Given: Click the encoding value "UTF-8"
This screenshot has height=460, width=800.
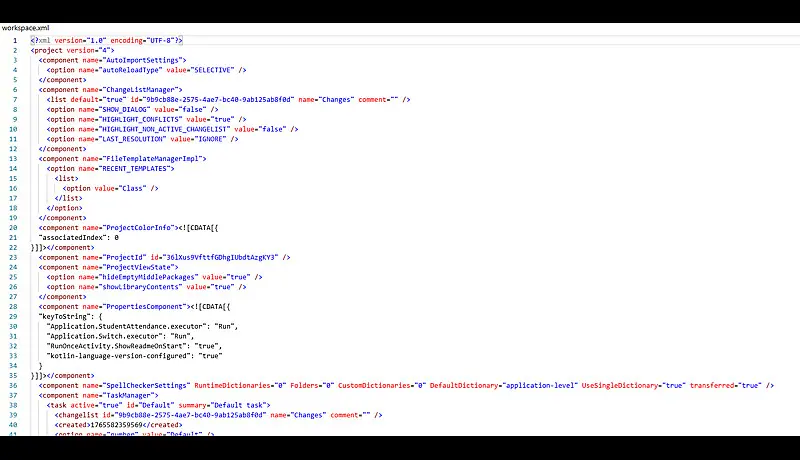Looking at the screenshot, I should pyautogui.click(x=160, y=40).
